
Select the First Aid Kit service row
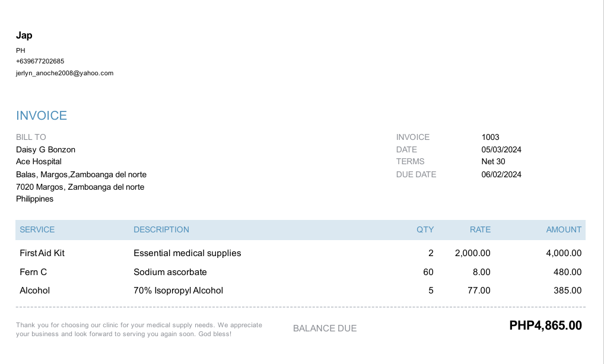click(x=42, y=253)
